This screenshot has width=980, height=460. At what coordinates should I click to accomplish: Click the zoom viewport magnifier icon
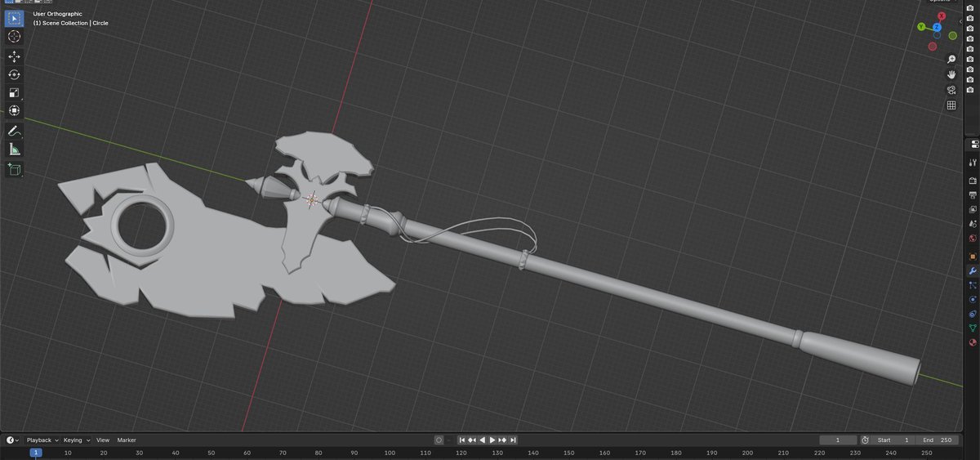pos(951,59)
